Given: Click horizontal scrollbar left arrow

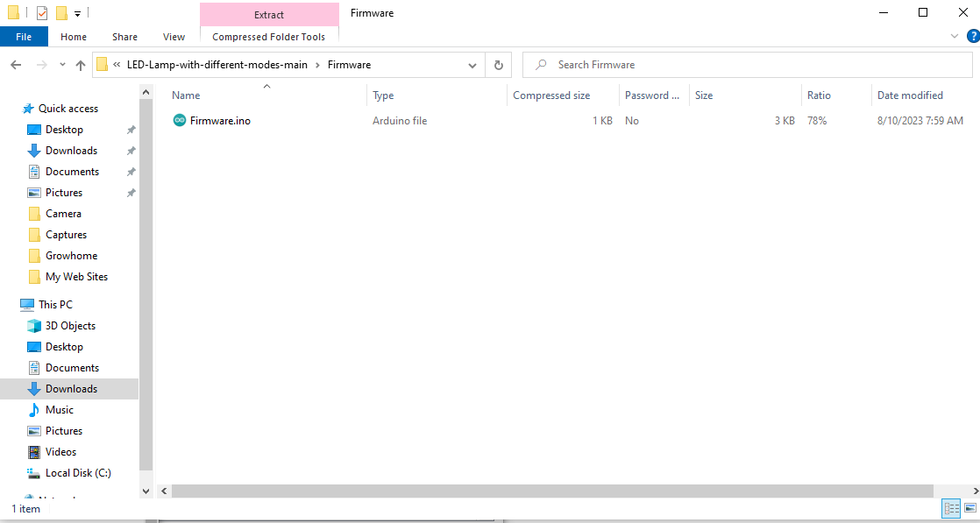Looking at the screenshot, I should [165, 491].
